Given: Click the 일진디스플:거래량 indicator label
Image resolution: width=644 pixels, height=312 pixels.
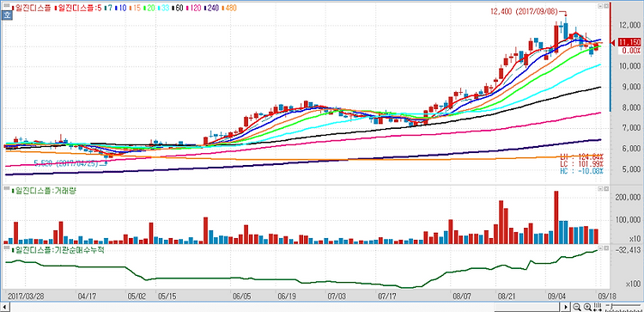Looking at the screenshot, I should [45, 190].
